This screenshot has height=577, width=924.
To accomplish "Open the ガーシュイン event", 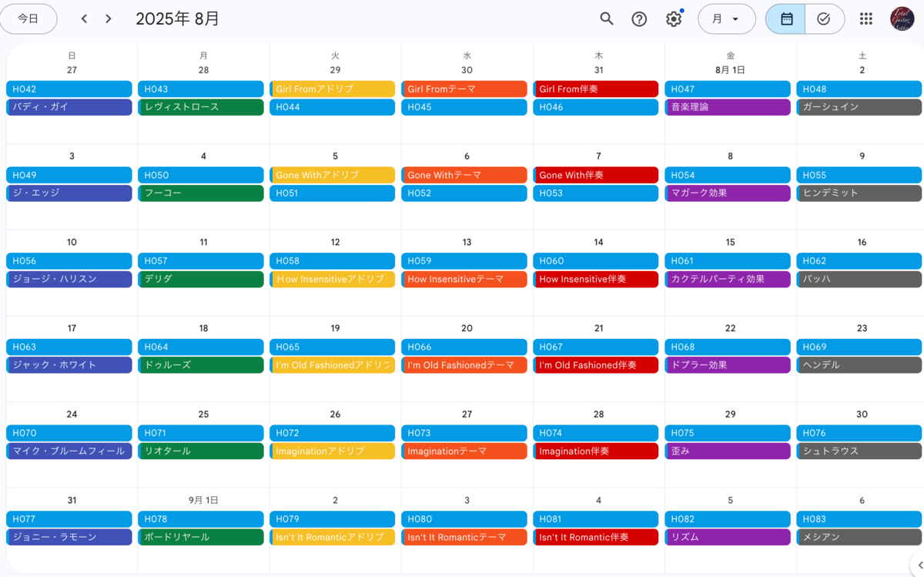I will (859, 107).
